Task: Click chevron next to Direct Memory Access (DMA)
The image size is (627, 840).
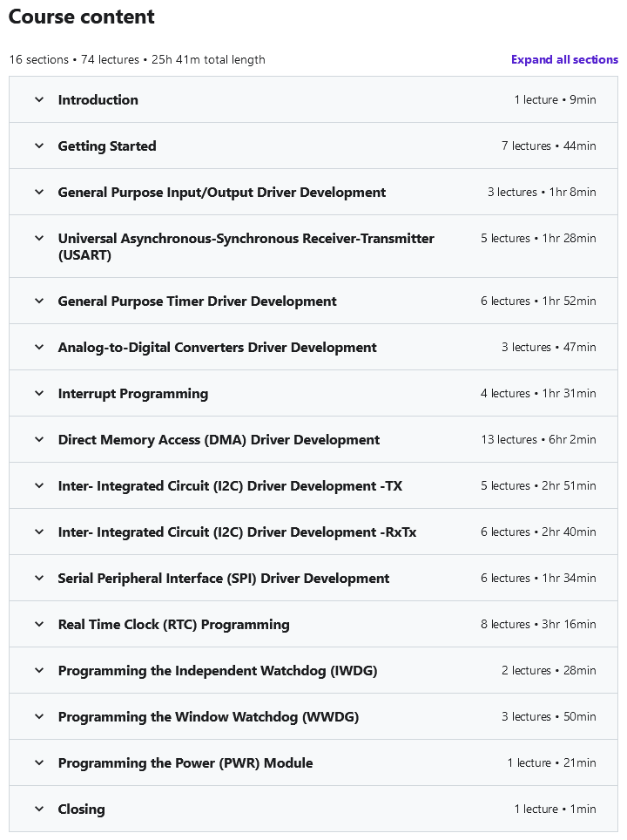Action: (39, 439)
